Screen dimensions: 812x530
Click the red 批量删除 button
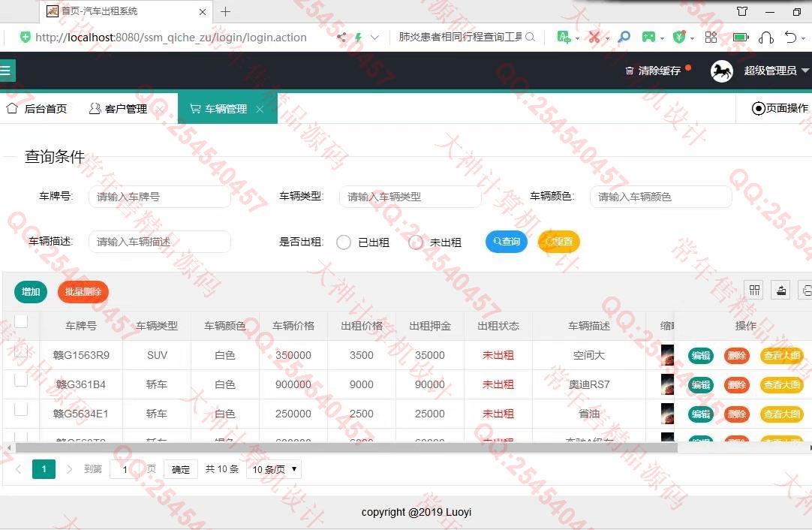[83, 292]
